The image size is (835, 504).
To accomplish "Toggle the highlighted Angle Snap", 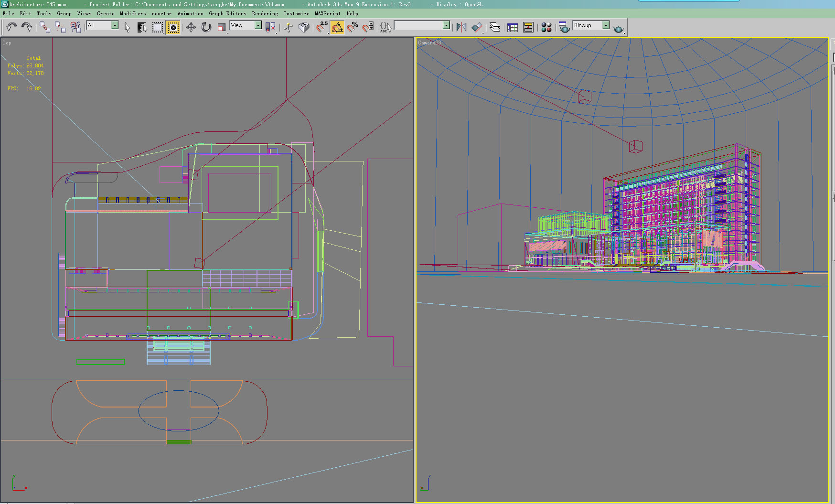I will pos(337,27).
